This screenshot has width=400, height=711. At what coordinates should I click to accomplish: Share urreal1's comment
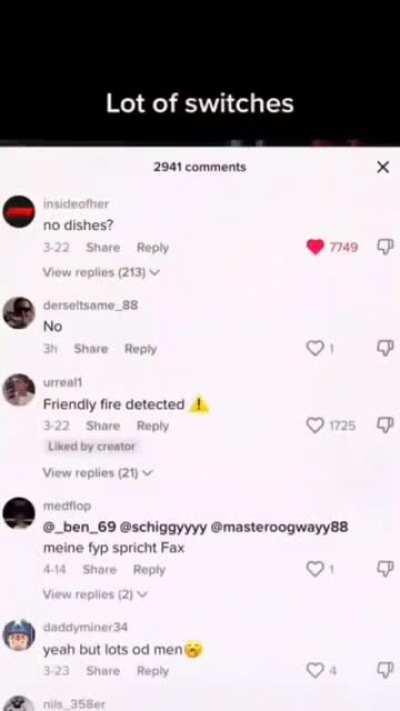pos(103,426)
